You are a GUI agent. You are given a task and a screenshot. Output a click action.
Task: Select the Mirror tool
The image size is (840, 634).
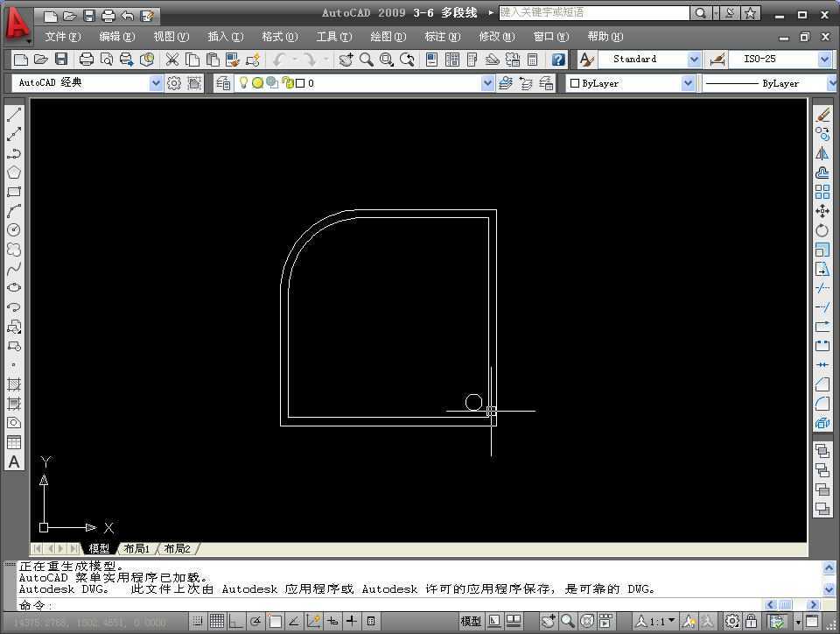822,153
